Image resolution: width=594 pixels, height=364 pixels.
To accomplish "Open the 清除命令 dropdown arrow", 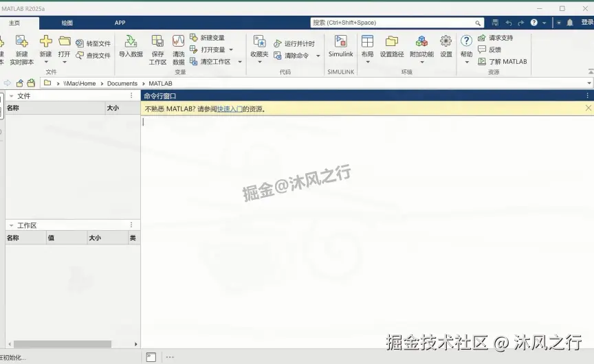I will click(x=318, y=56).
